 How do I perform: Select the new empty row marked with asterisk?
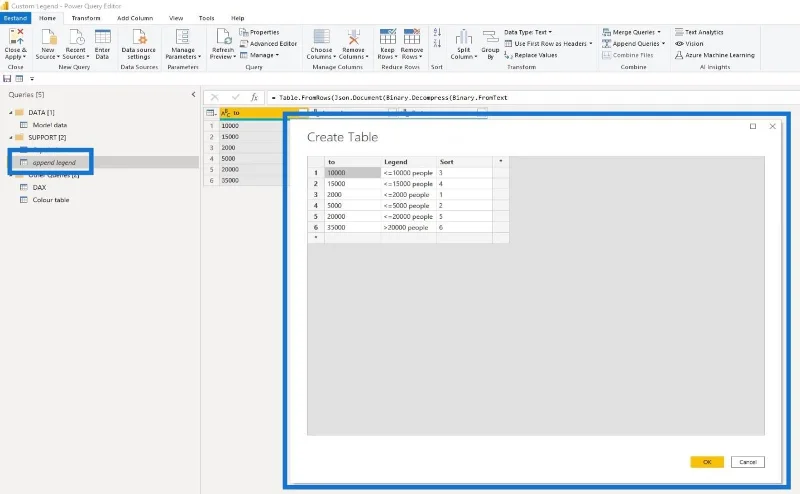point(316,238)
